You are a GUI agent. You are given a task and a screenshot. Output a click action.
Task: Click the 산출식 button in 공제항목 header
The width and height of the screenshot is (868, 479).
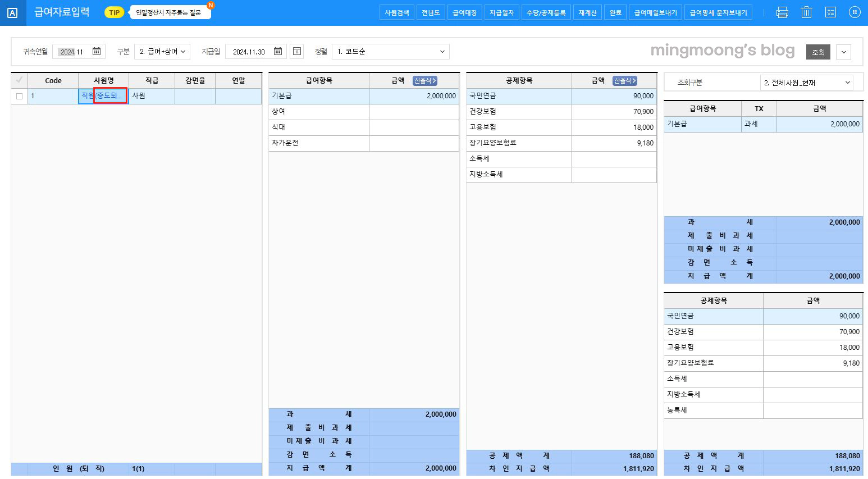[625, 81]
